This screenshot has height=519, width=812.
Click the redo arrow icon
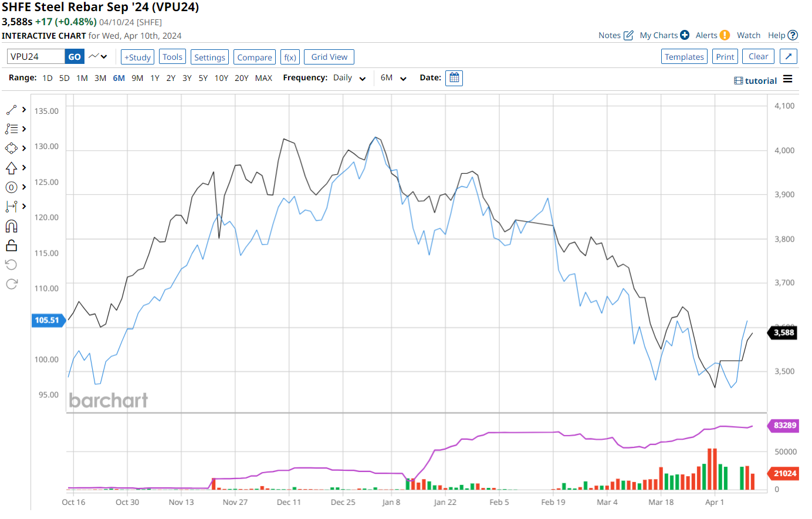[x=11, y=284]
